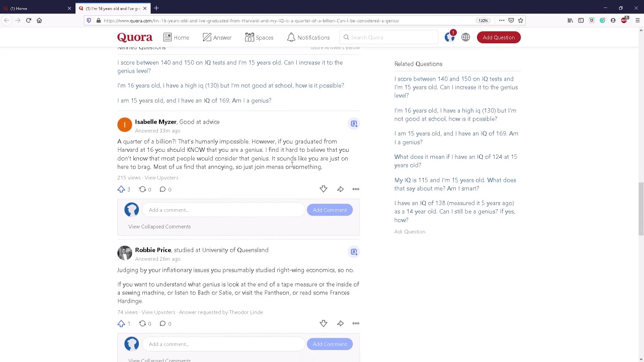Click Add Comment for Robbie Price's answer
Image resolution: width=644 pixels, height=362 pixels.
coord(330,344)
